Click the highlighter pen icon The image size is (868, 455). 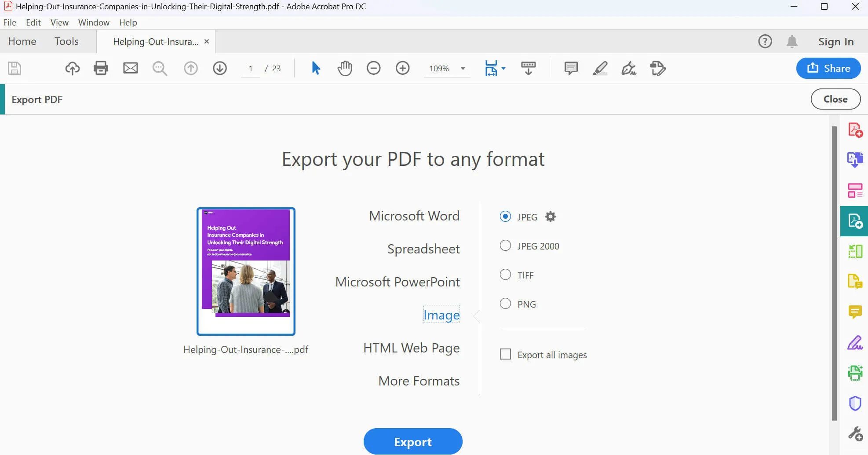coord(600,68)
